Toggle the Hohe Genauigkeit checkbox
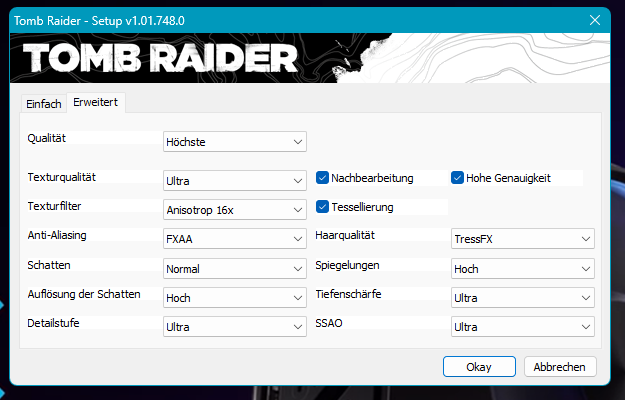The height and width of the screenshot is (400, 625). (457, 178)
